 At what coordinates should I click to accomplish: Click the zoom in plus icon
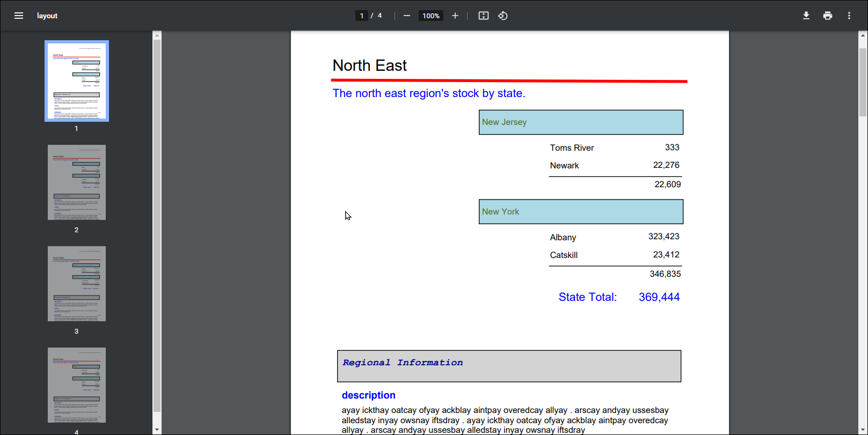(455, 16)
